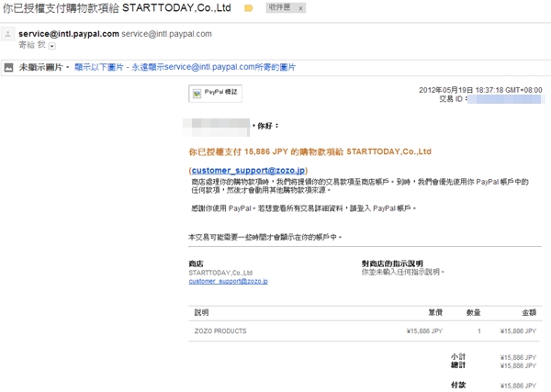
Task: Click ZOZO PRODUCTS item description row
Action: [x=365, y=330]
